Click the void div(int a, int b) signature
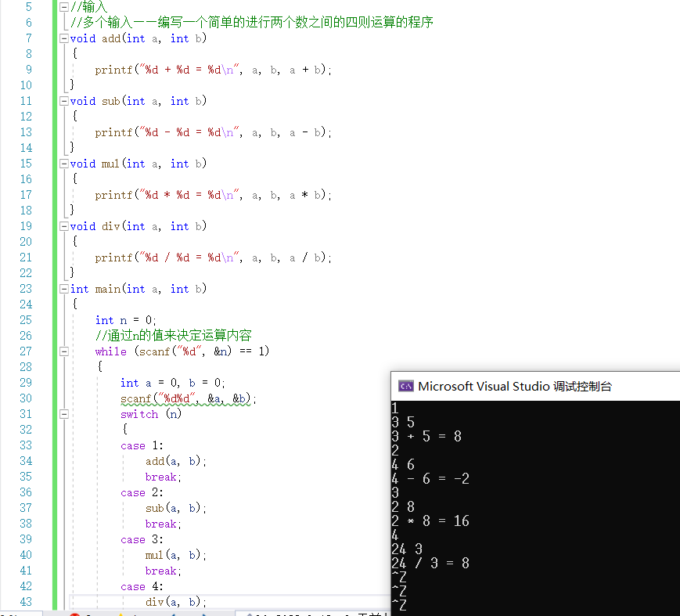 click(x=139, y=226)
